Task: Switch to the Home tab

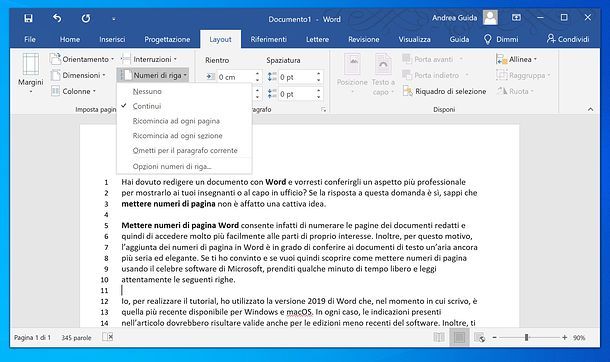Action: (x=70, y=39)
